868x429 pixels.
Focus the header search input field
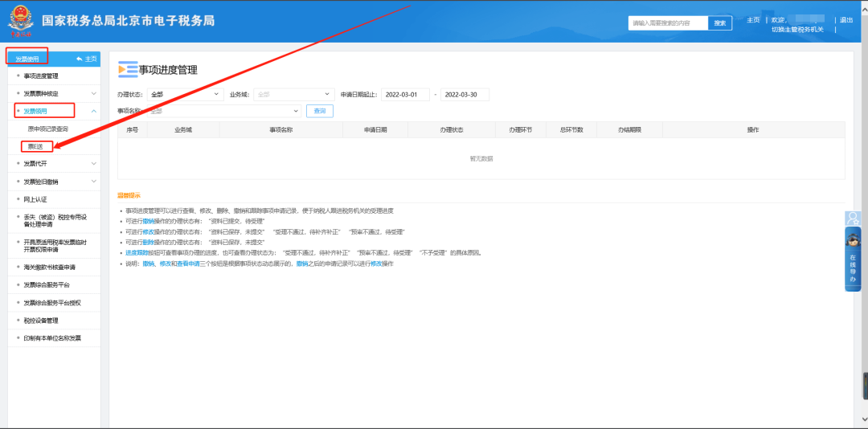(x=668, y=23)
